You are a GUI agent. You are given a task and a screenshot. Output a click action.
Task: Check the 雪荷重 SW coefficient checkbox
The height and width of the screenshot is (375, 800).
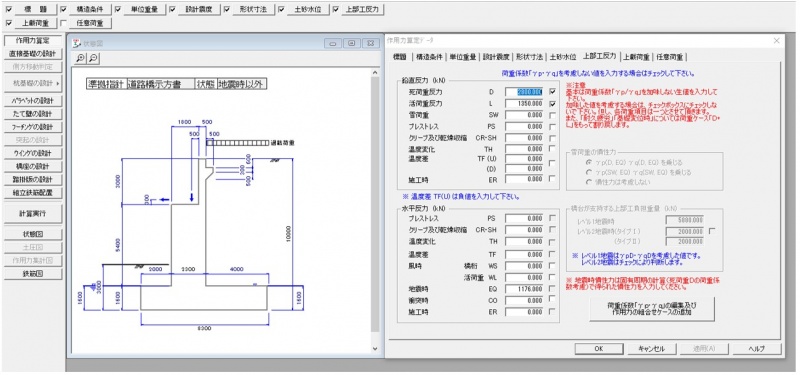point(552,115)
